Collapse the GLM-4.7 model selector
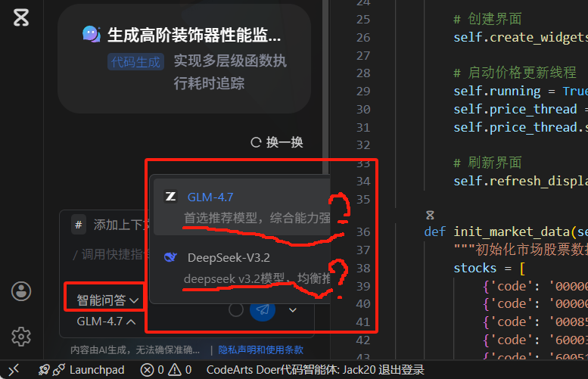The image size is (588, 379). 106,322
